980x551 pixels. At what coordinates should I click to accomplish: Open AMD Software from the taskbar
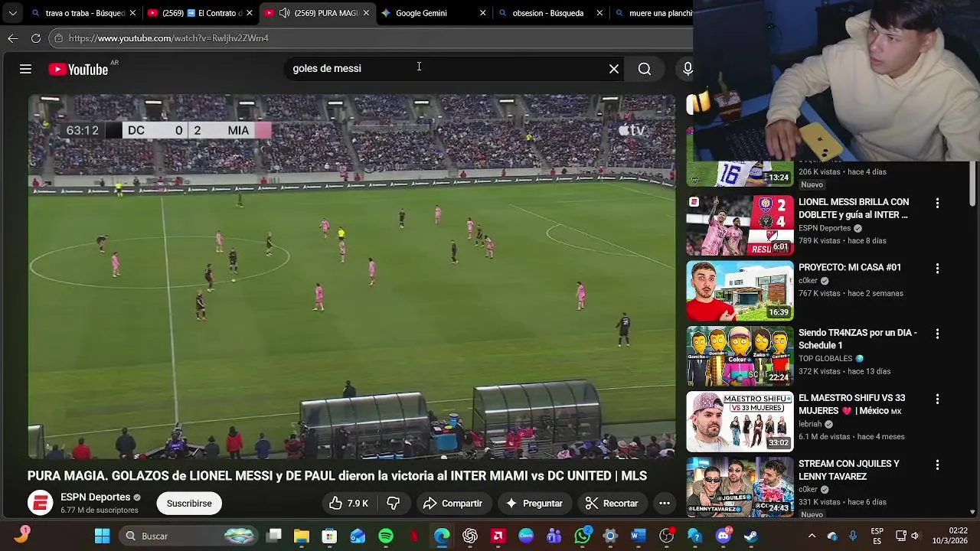(x=498, y=536)
